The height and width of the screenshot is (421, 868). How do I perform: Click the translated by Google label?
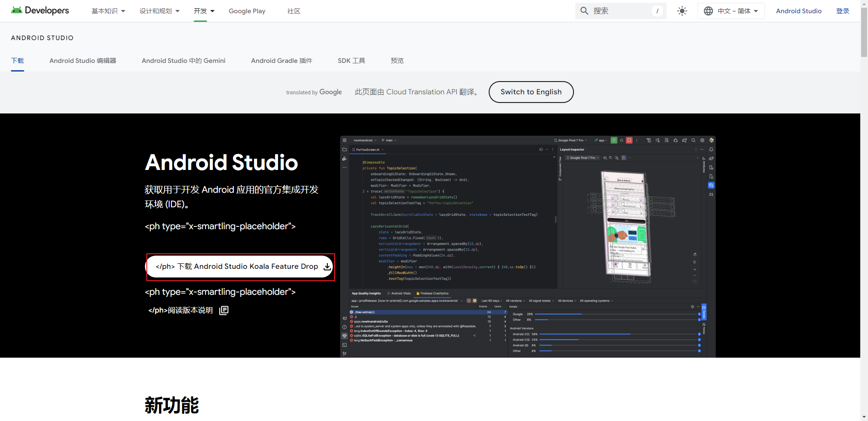(314, 92)
